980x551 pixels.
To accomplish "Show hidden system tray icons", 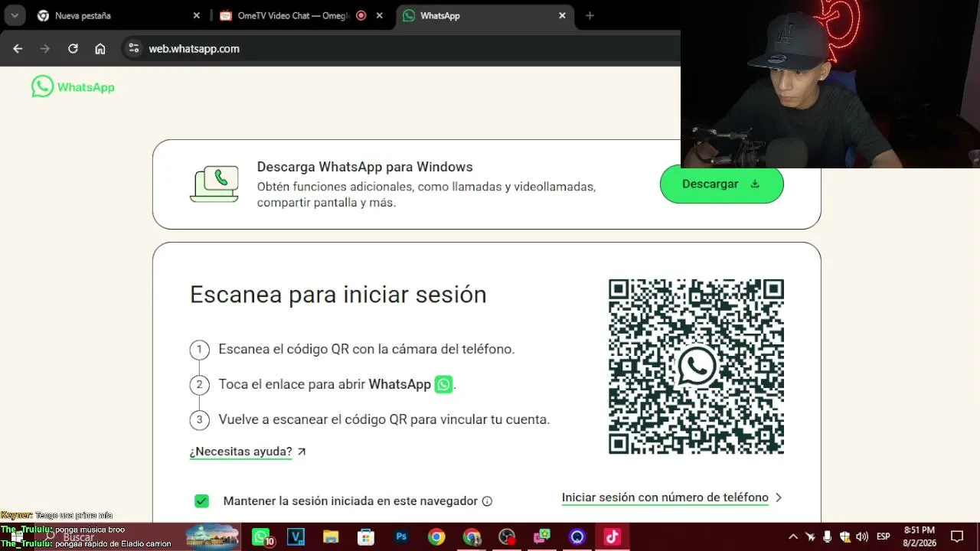I will (793, 536).
